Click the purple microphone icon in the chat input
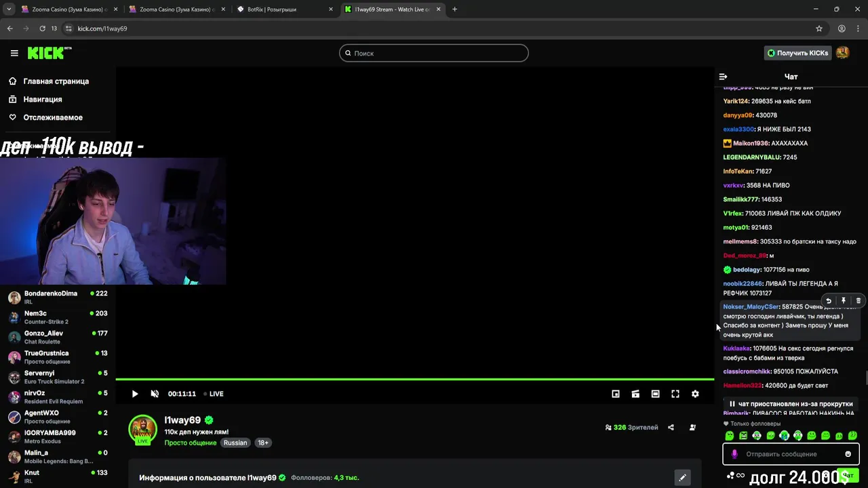This screenshot has height=488, width=868. pyautogui.click(x=734, y=454)
